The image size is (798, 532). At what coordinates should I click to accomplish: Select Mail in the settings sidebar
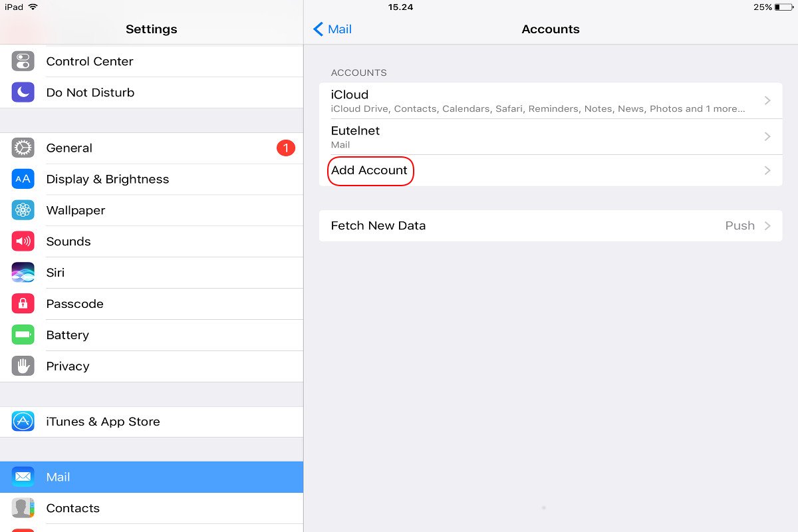tap(152, 477)
